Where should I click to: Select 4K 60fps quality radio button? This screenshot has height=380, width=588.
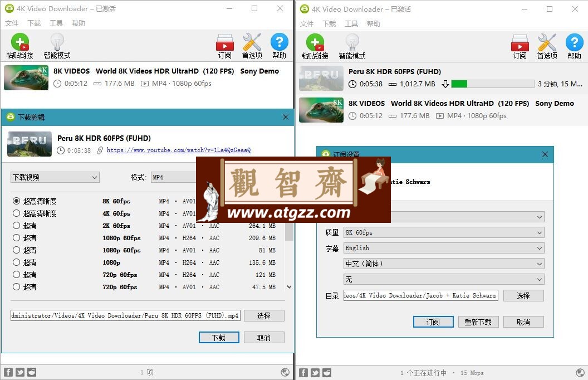(x=16, y=213)
